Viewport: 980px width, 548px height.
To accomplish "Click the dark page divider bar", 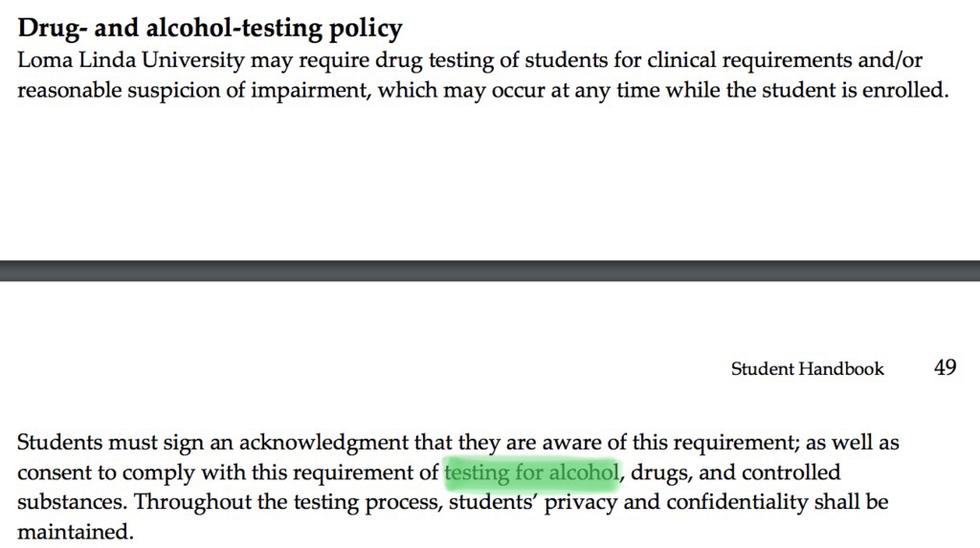I will (x=490, y=271).
